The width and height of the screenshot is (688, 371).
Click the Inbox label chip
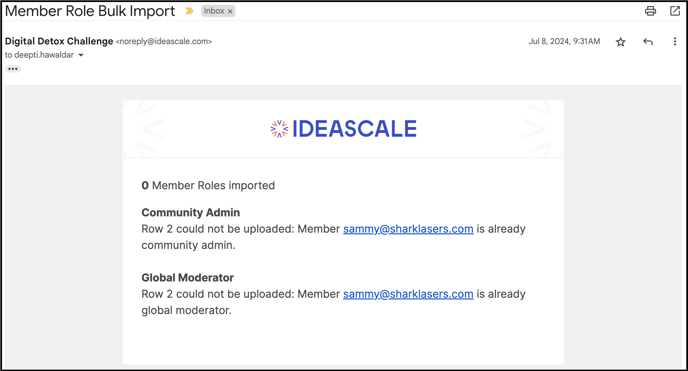click(x=214, y=11)
